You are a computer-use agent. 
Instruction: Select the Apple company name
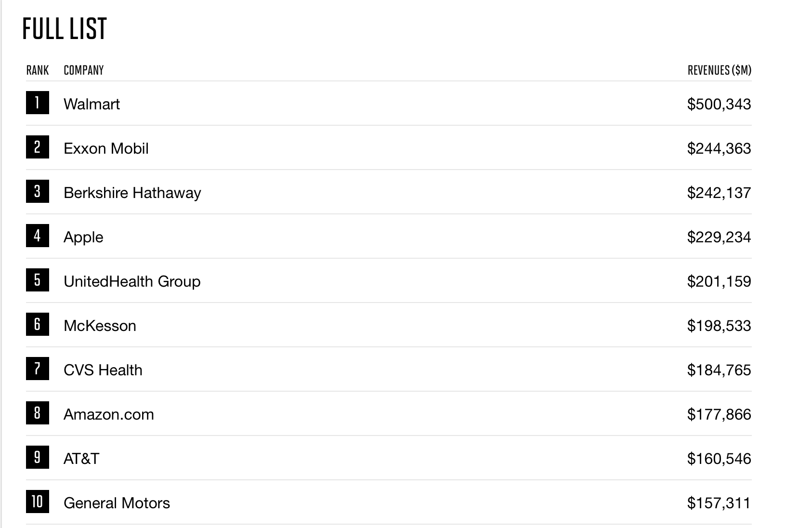83,238
